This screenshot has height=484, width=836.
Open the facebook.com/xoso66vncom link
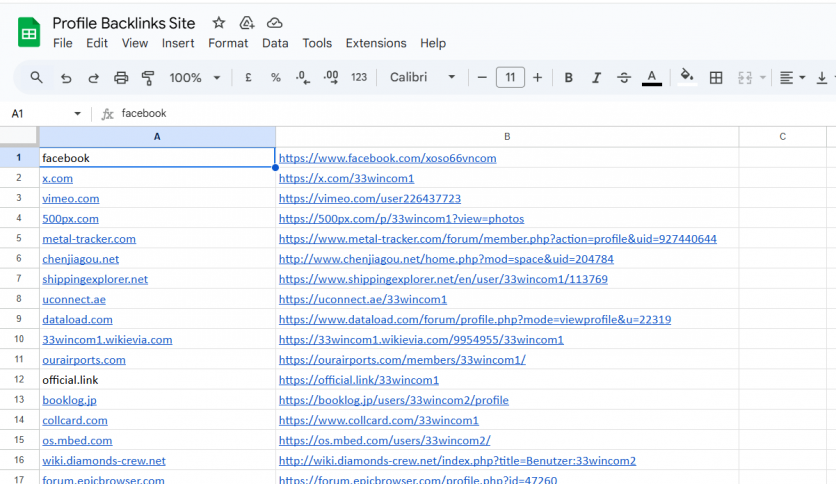tap(388, 158)
